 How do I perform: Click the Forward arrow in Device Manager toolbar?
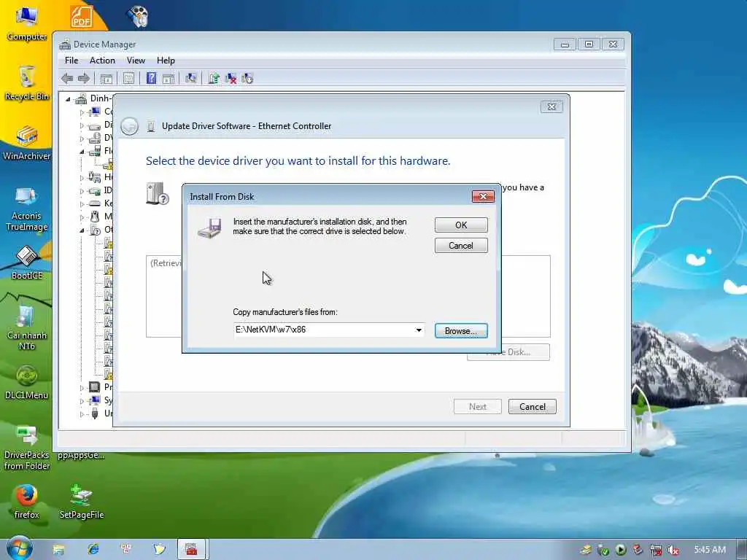(x=84, y=79)
